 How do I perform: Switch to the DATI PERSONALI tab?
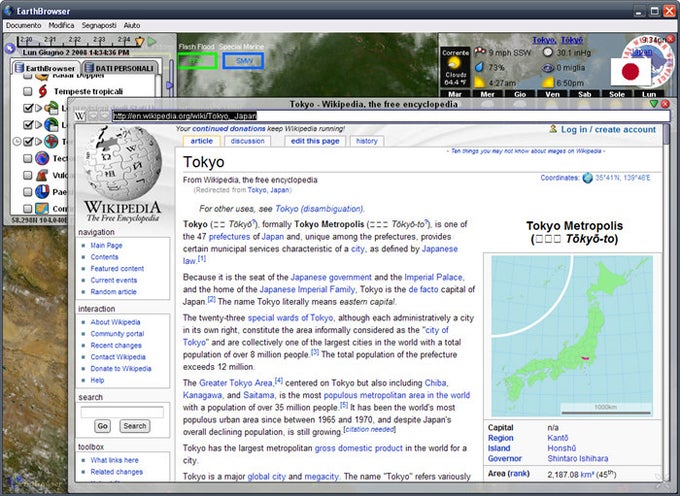click(121, 68)
